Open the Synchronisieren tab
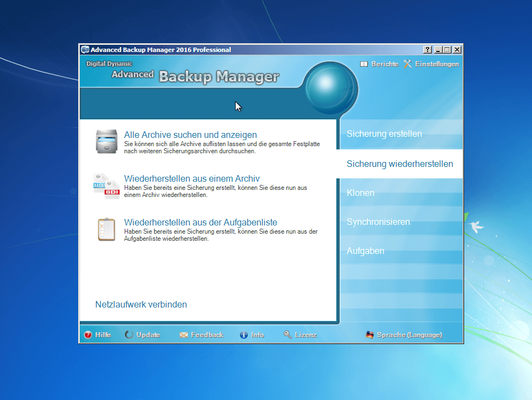This screenshot has height=400, width=532. click(x=401, y=222)
